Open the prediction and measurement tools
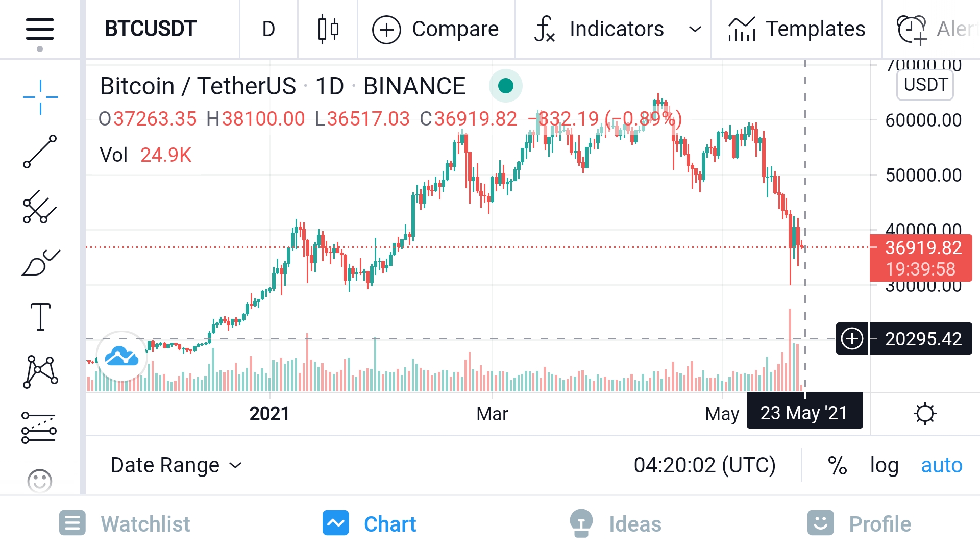Image resolution: width=980 pixels, height=551 pixels. pos(39,428)
